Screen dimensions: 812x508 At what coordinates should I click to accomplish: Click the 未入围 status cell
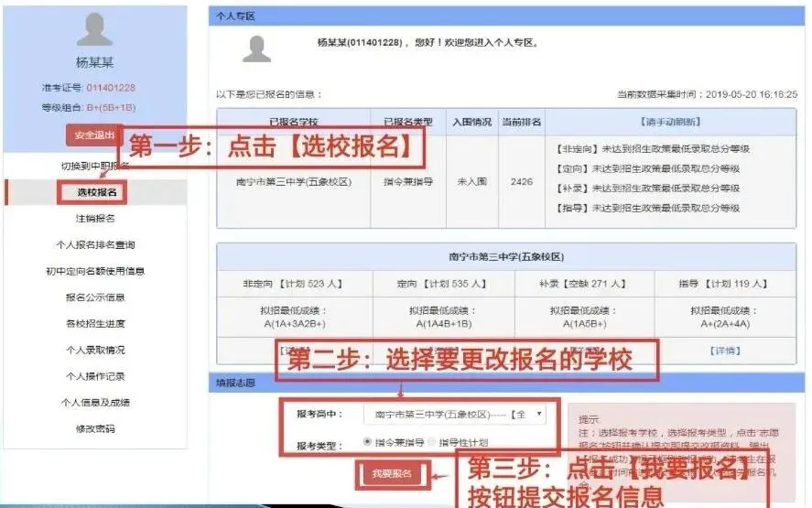coord(471,182)
